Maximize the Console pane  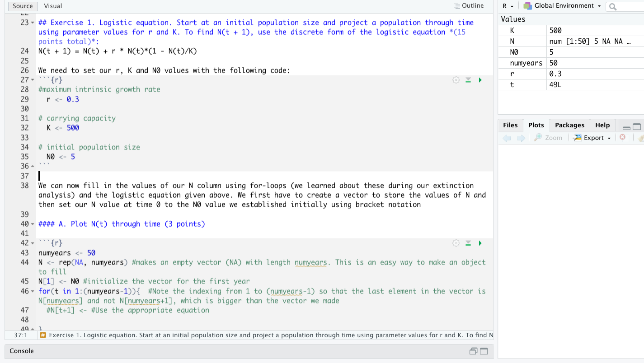click(484, 351)
